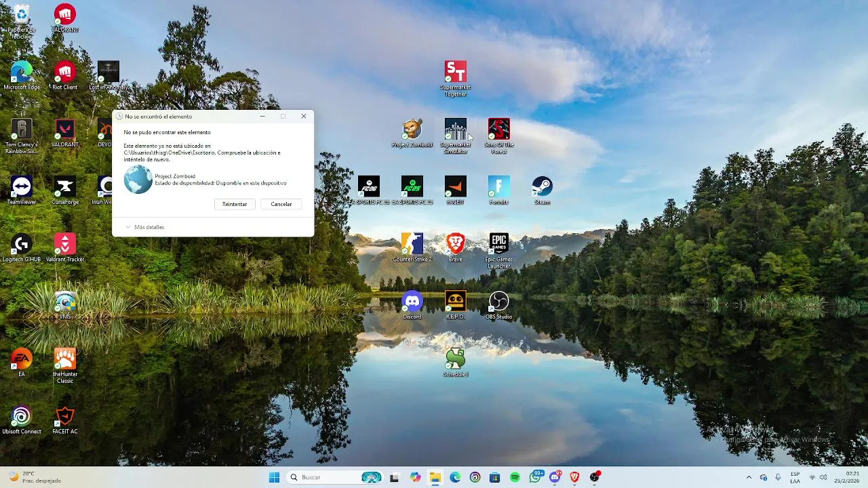The image size is (868, 488).
Task: Open Brave browser from the taskbar
Action: point(575,477)
